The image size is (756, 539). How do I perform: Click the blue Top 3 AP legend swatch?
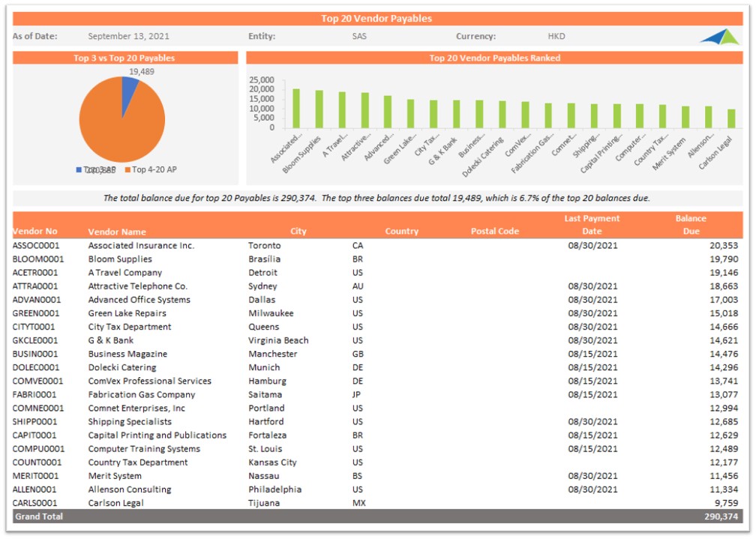79,170
